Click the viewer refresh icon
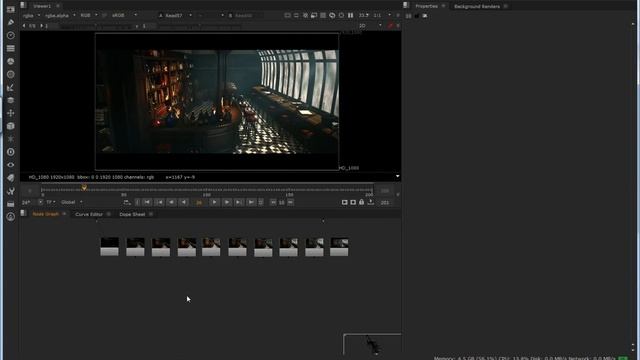Viewport: 640px width, 360px height. point(332,16)
